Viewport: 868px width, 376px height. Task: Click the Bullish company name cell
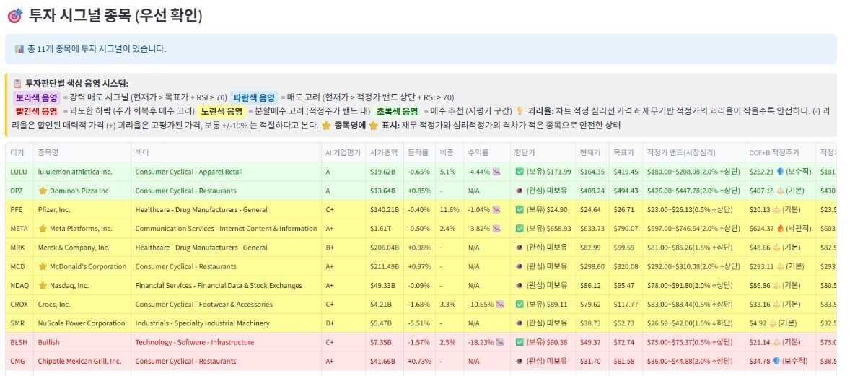tap(82, 342)
